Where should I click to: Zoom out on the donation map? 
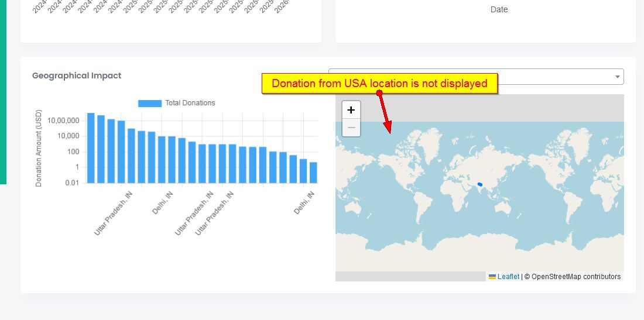pyautogui.click(x=351, y=128)
